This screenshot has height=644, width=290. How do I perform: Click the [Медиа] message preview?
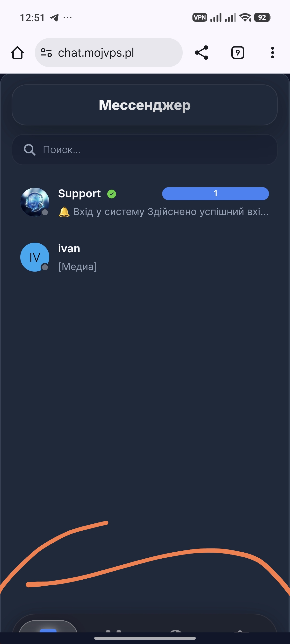(78, 267)
